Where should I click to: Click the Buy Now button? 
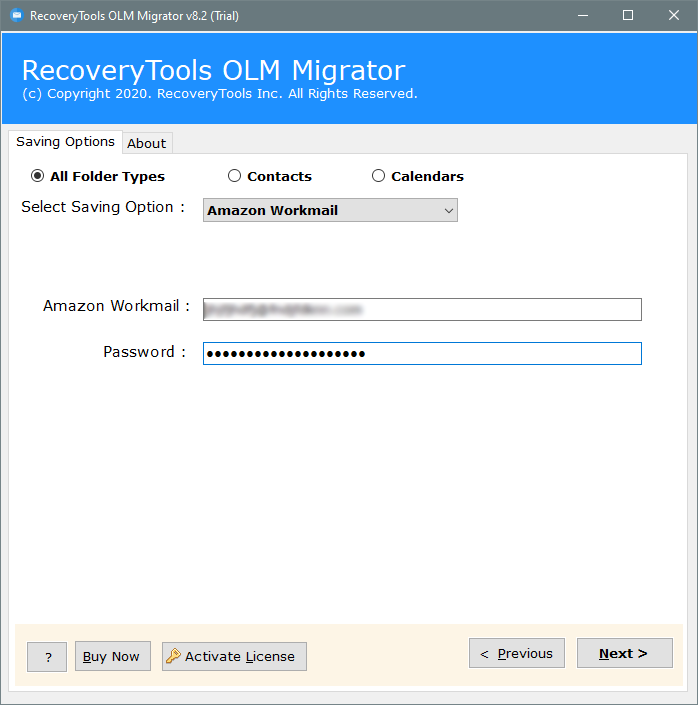coord(112,656)
